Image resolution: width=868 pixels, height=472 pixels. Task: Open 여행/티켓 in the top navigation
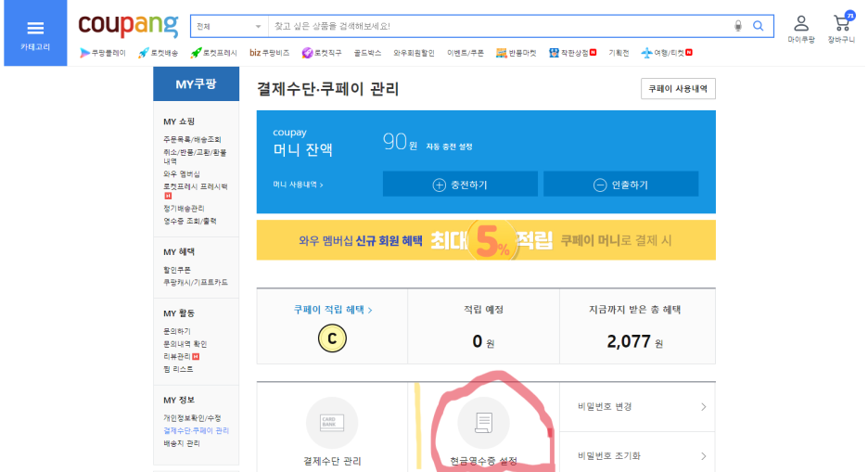(x=667, y=53)
